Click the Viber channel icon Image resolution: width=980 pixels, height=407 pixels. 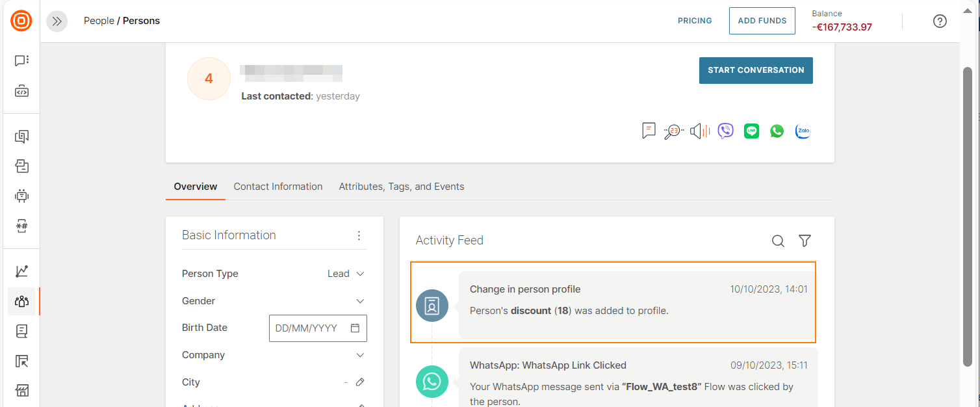pos(725,131)
